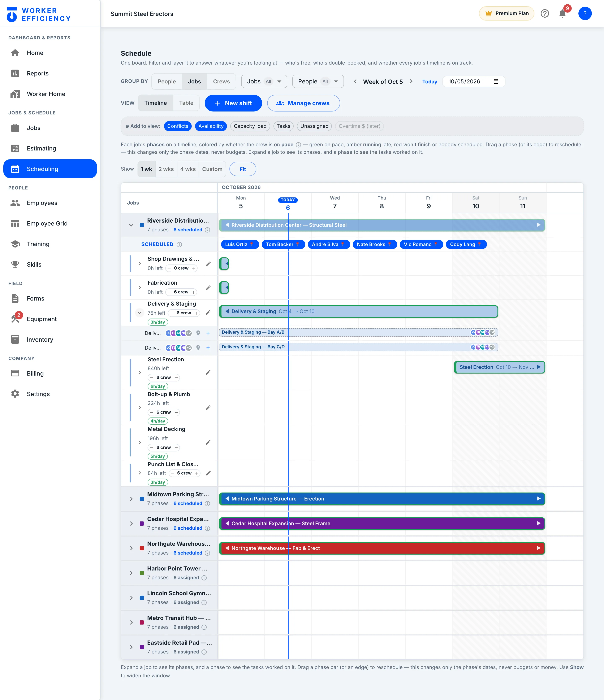Viewport: 604px width, 700px height.
Task: Open Inventory in sidebar
Action: coord(50,340)
